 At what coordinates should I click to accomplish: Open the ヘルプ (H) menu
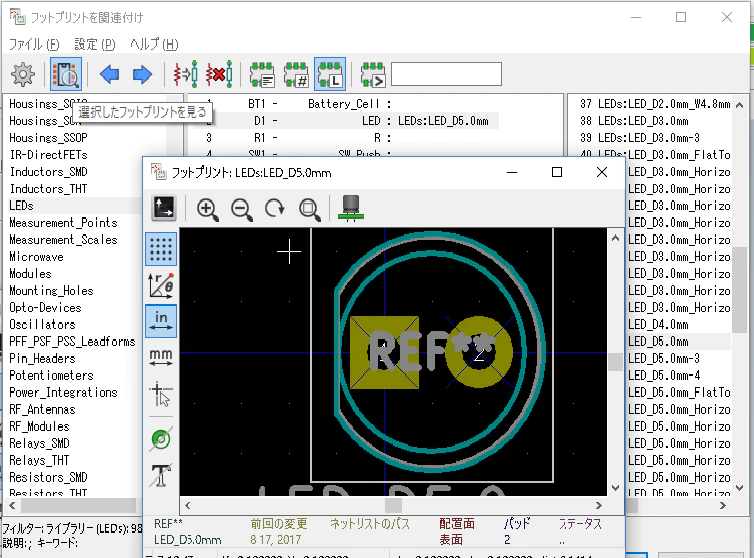[154, 44]
